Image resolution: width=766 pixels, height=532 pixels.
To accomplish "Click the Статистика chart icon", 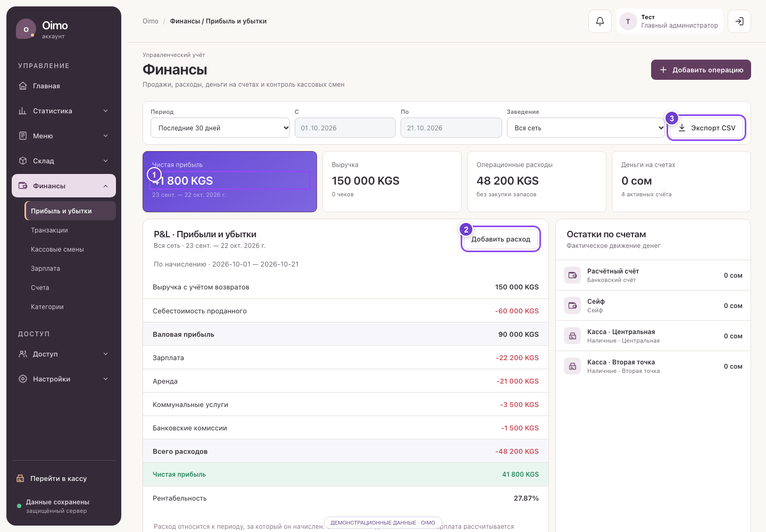I will (23, 111).
